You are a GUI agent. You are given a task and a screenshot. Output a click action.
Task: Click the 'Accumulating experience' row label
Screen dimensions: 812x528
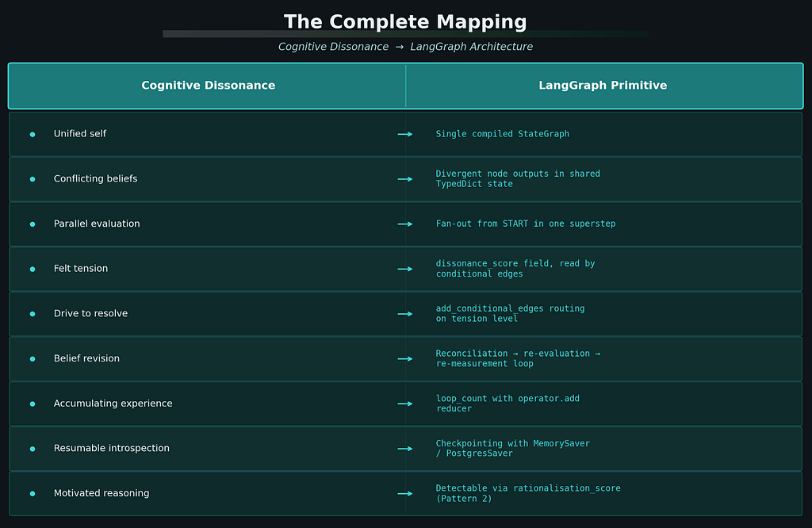pos(113,404)
